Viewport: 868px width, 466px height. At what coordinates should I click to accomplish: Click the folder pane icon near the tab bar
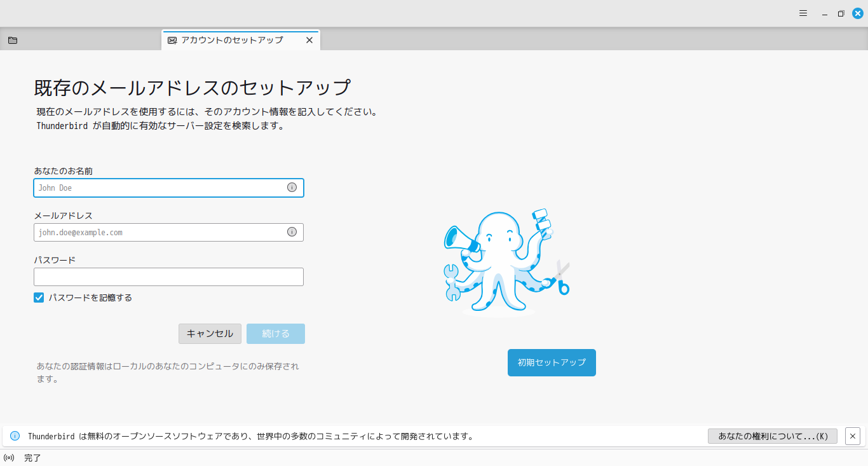click(x=13, y=40)
